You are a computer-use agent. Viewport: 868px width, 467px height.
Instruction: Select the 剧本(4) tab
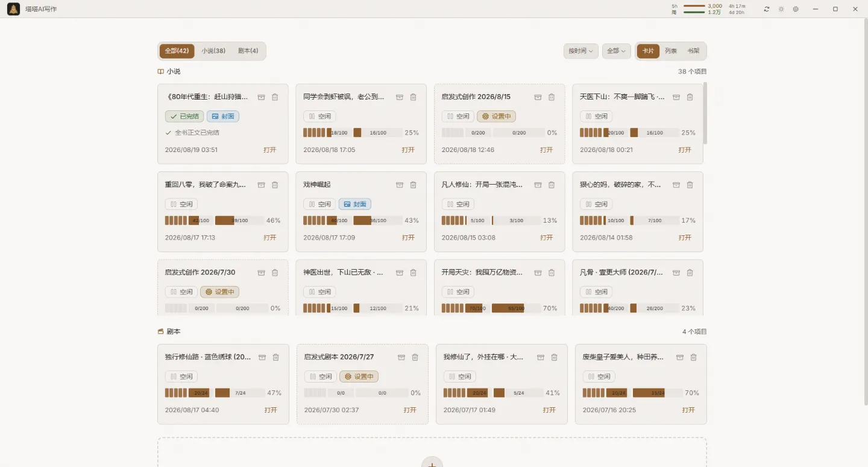[248, 51]
